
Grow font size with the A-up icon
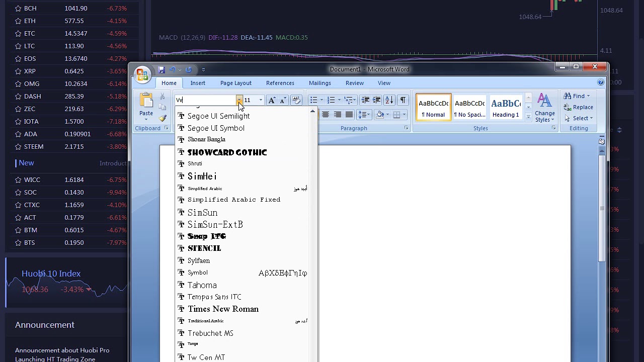272,100
